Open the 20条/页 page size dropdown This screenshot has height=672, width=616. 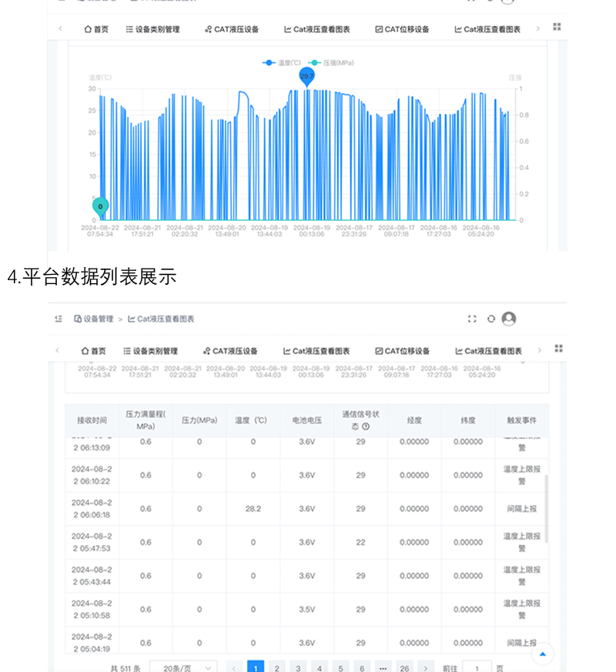tap(183, 667)
